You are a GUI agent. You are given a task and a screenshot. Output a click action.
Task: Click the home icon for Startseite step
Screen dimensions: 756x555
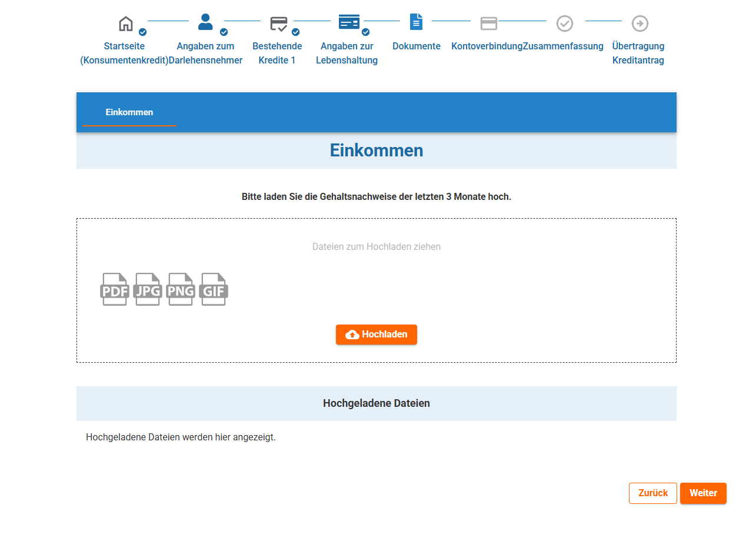tap(126, 24)
